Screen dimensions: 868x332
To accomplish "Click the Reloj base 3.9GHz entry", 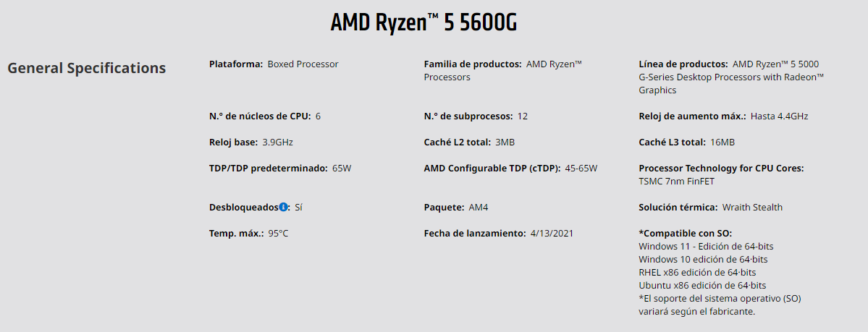I will [250, 142].
